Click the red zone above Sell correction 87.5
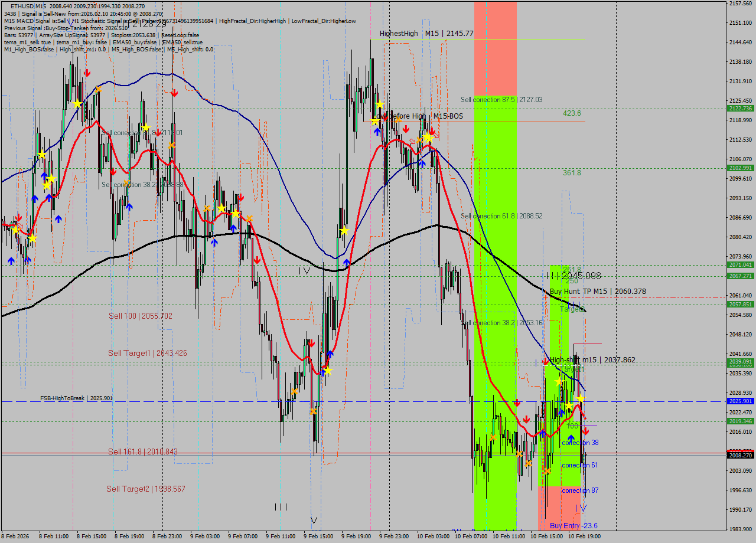756x543 pixels. [495, 47]
